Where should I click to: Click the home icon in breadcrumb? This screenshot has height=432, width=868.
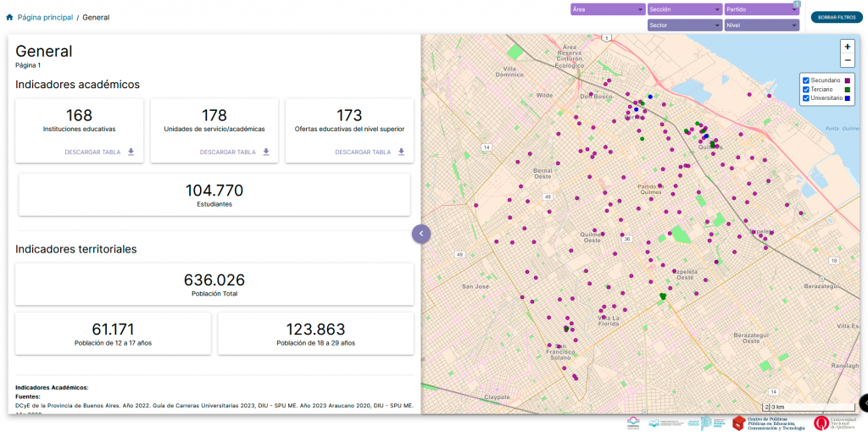click(9, 17)
